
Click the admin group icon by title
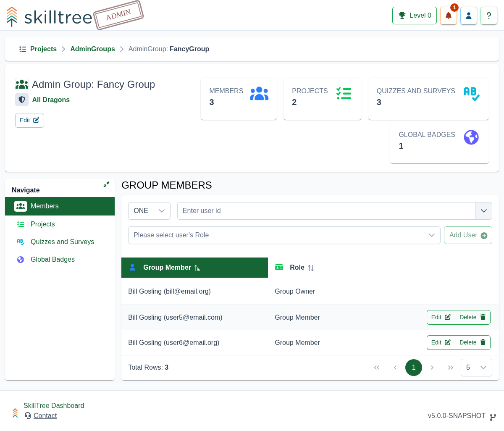point(22,84)
